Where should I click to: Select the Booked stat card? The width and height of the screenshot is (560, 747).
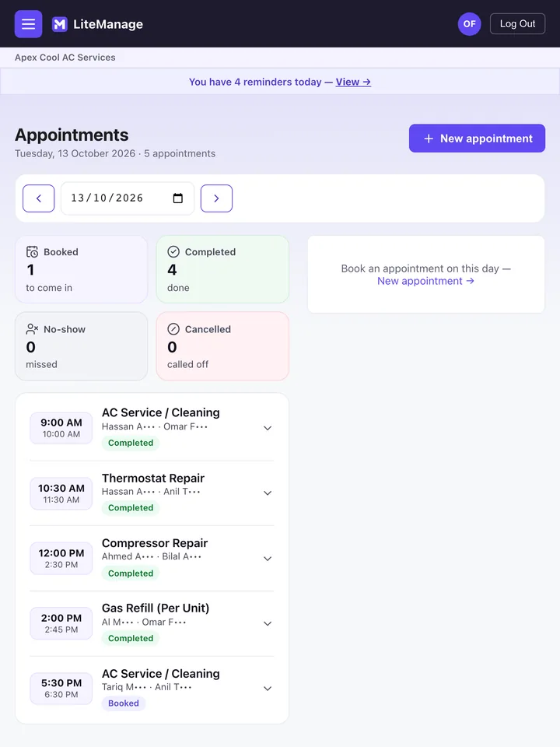point(82,270)
